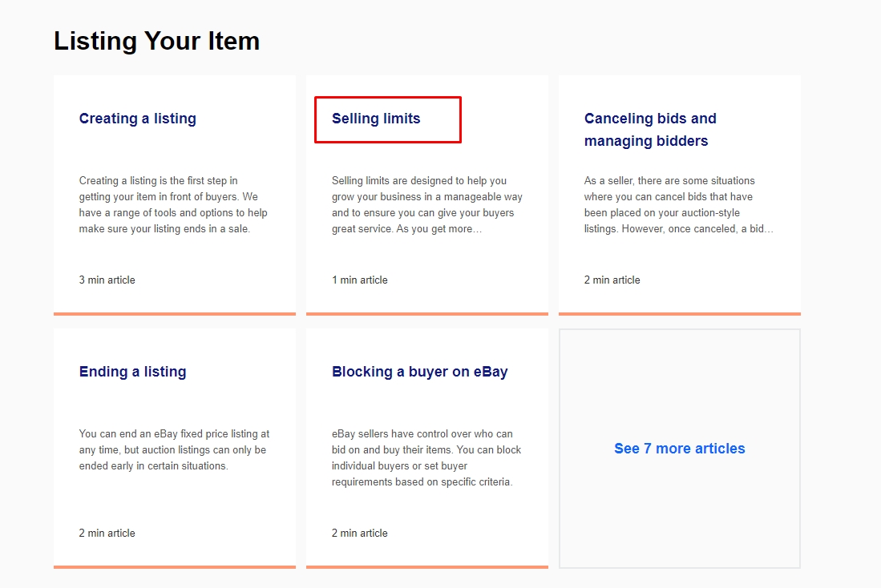Image resolution: width=881 pixels, height=588 pixels.
Task: Open Blocking a buyer on eBay article
Action: (x=420, y=372)
